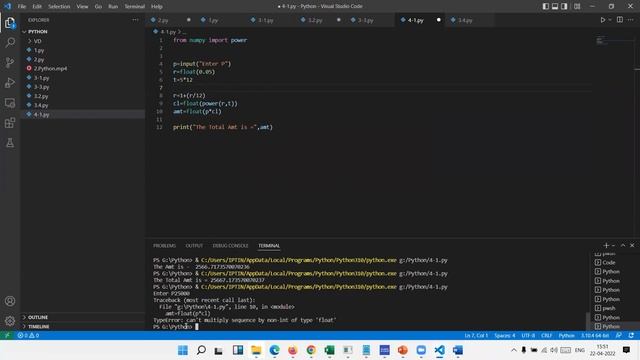Click the terminal scrollbar thumb
This screenshot has width=640, height=360.
point(588,322)
